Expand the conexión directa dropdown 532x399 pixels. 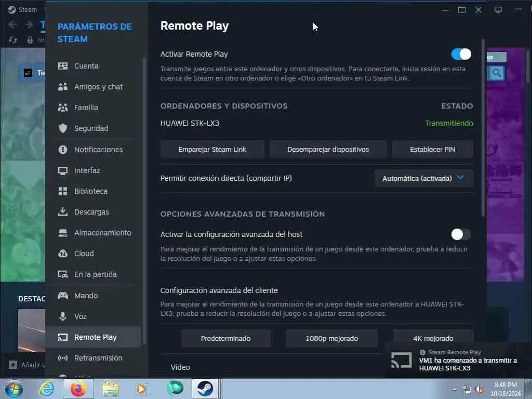424,179
